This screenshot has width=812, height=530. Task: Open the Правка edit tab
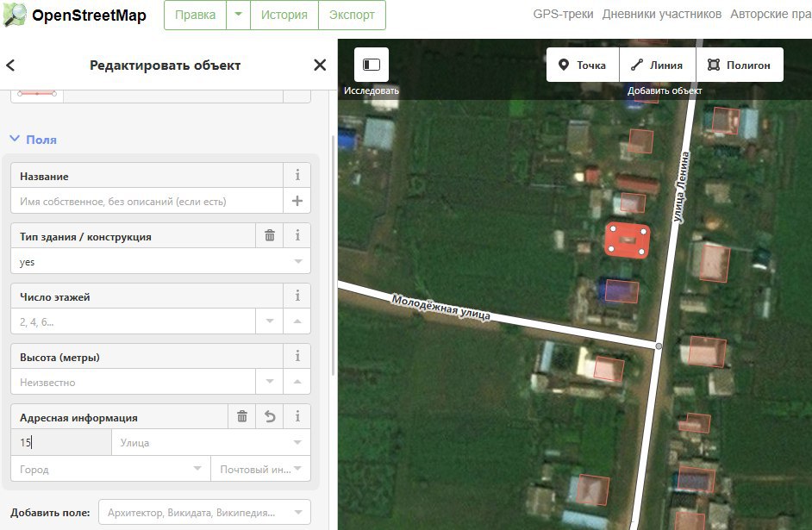pyautogui.click(x=195, y=15)
